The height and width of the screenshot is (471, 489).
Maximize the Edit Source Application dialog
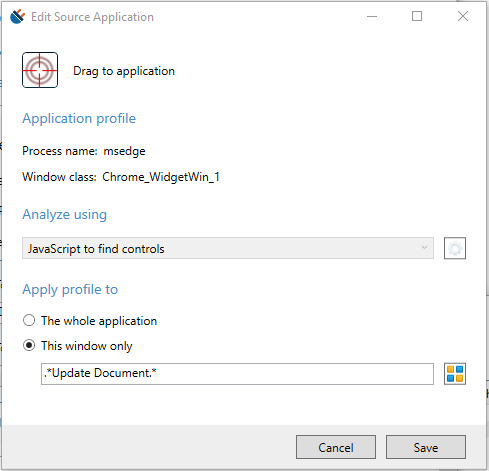[417, 16]
